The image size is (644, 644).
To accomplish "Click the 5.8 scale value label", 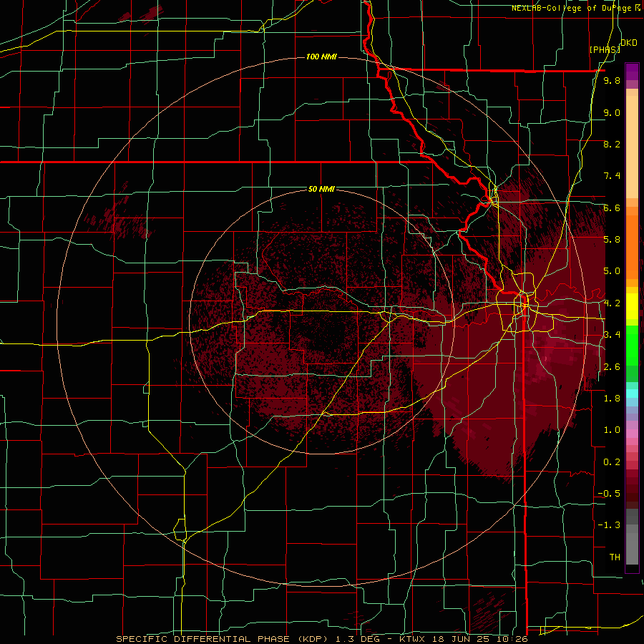I will tap(612, 240).
